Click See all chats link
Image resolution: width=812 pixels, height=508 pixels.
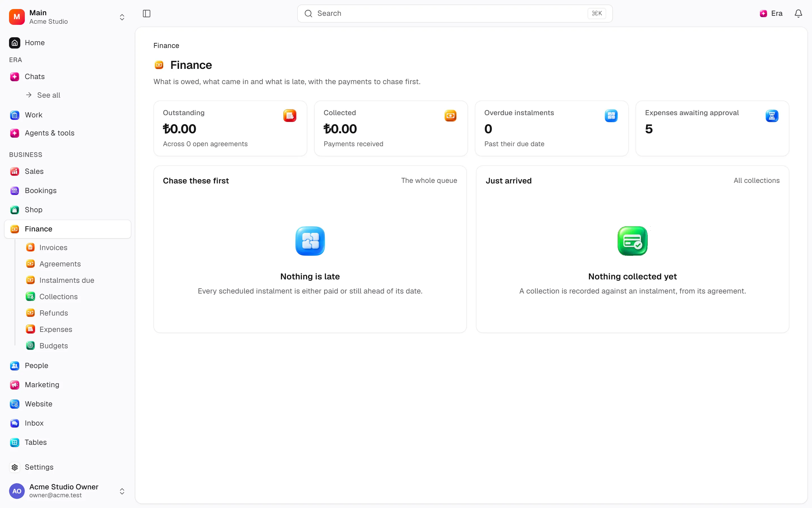pos(43,95)
